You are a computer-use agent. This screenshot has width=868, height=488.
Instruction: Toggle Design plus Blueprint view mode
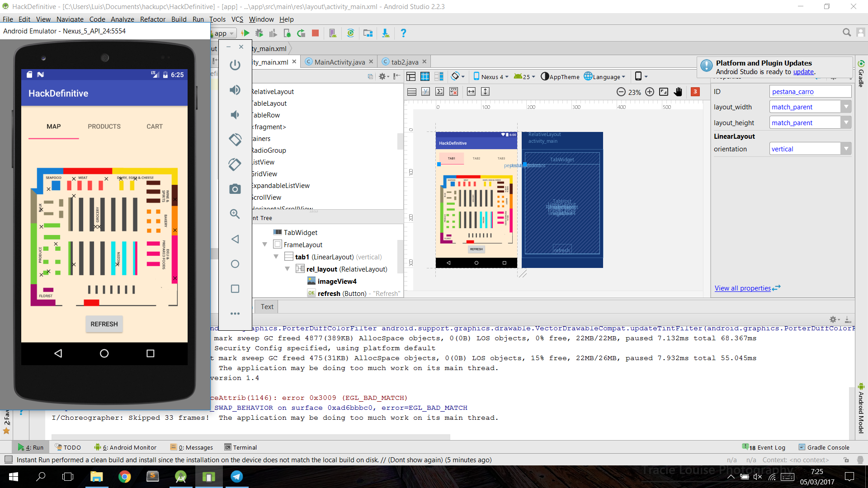tap(439, 76)
